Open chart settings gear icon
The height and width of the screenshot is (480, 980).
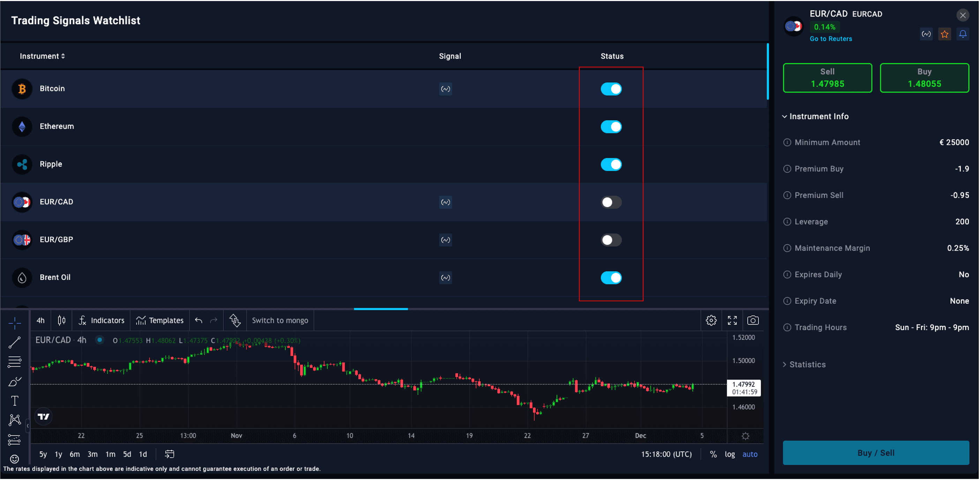tap(711, 320)
